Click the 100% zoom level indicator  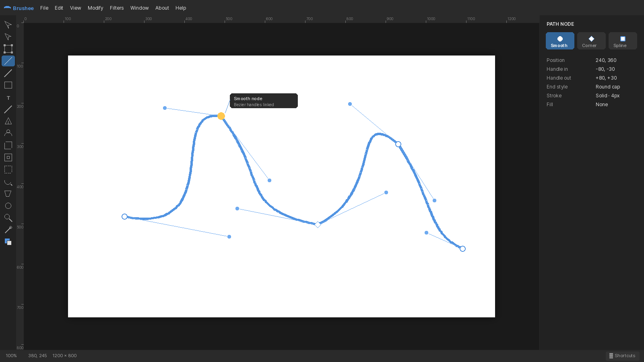click(11, 356)
